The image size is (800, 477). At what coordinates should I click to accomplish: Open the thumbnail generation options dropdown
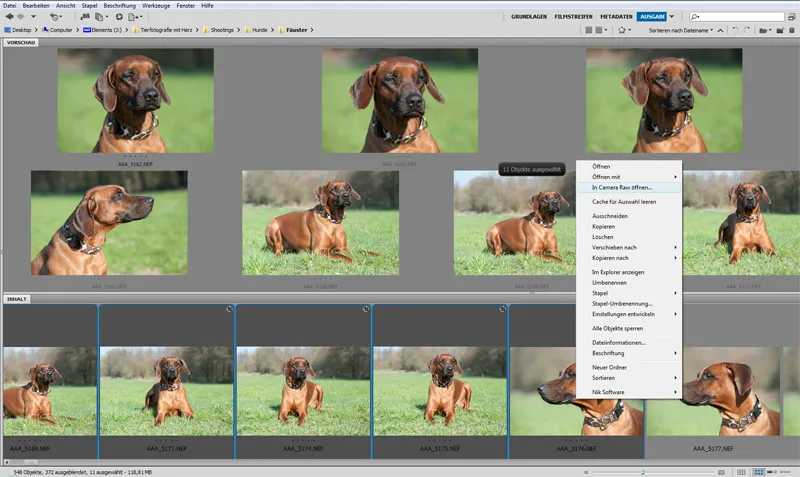click(x=602, y=30)
